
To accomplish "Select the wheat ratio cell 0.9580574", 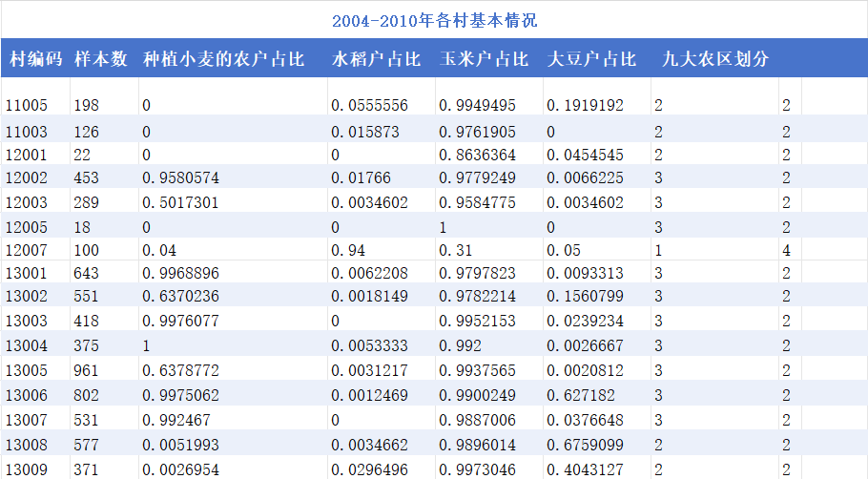I will [x=181, y=177].
